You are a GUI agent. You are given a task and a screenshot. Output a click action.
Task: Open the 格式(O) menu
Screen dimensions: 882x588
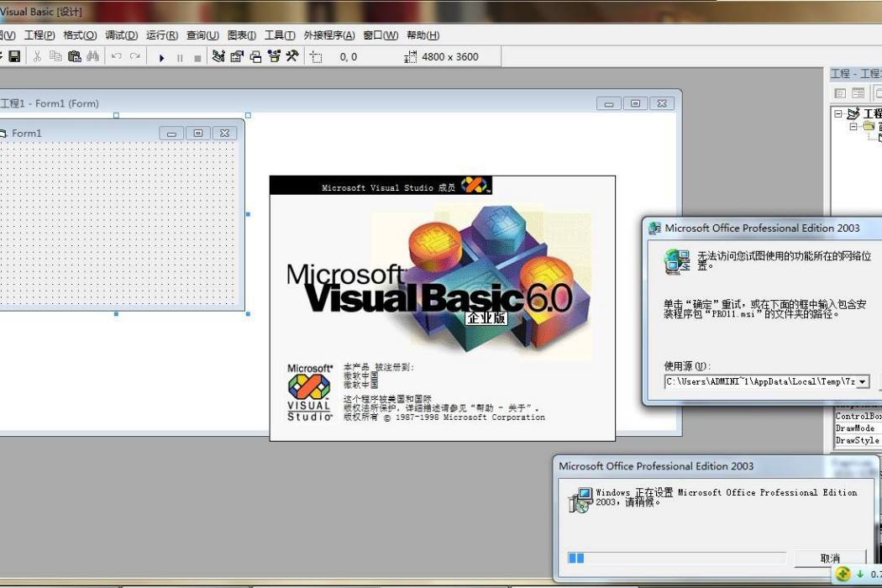pos(80,35)
